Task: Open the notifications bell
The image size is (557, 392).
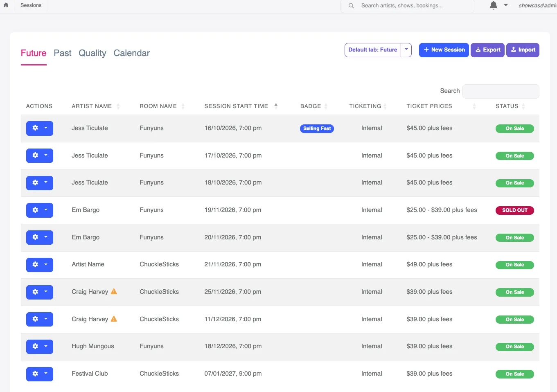Action: [494, 5]
